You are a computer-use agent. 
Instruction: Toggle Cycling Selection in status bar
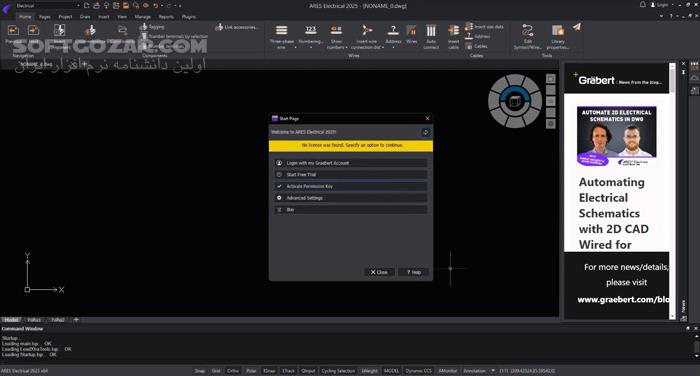(x=338, y=371)
